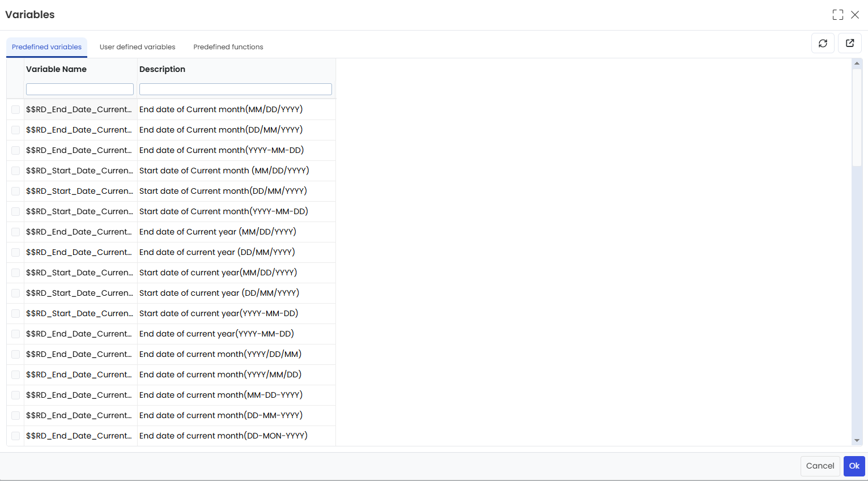
Task: Select the Predefined variables tab
Action: coord(46,47)
